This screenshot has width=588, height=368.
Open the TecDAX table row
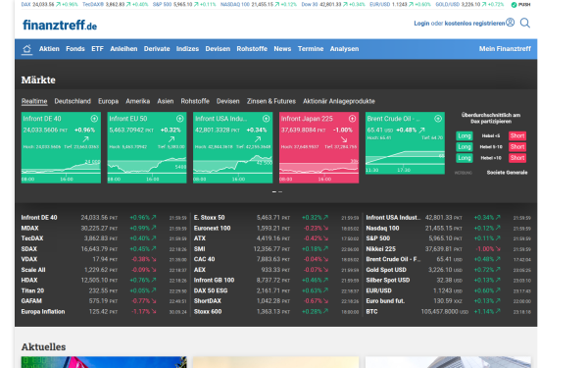[104, 238]
